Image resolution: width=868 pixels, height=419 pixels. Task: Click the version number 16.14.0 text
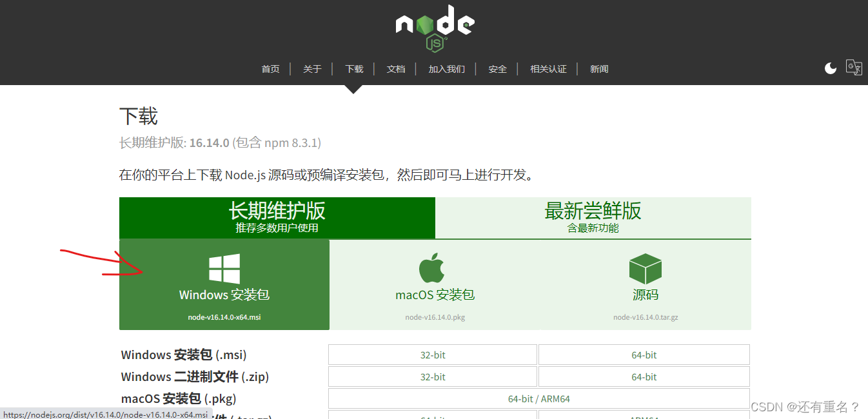point(210,142)
